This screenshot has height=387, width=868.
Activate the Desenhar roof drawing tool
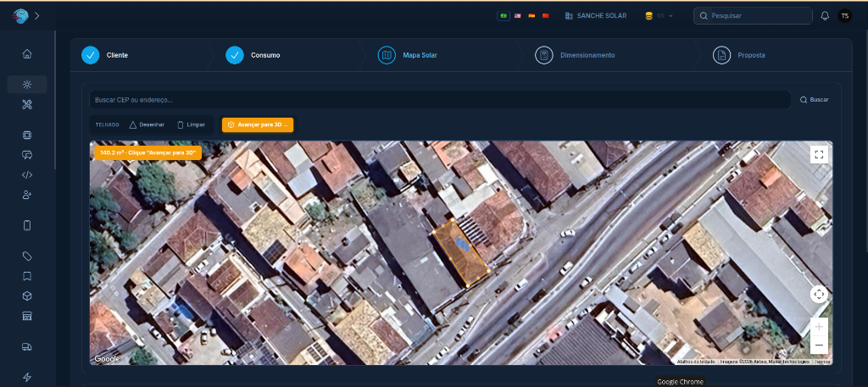(x=147, y=125)
